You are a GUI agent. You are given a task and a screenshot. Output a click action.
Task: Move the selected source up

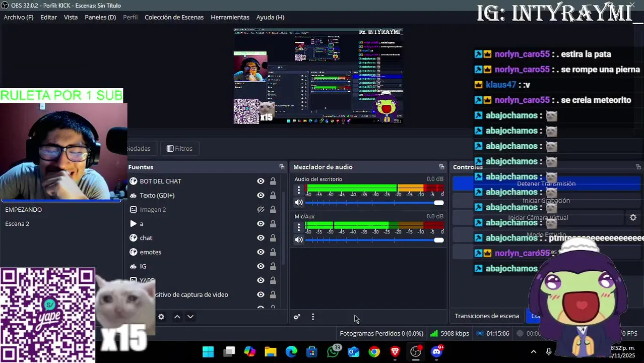point(177,317)
